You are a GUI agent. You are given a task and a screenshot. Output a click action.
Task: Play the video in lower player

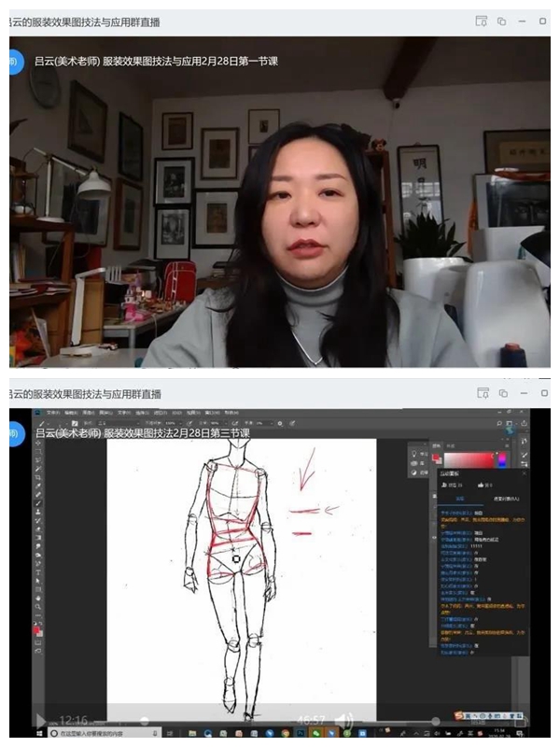40,720
